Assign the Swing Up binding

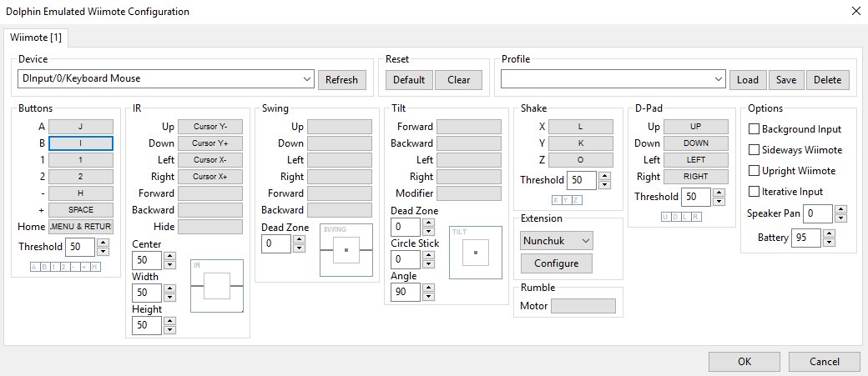tap(340, 127)
